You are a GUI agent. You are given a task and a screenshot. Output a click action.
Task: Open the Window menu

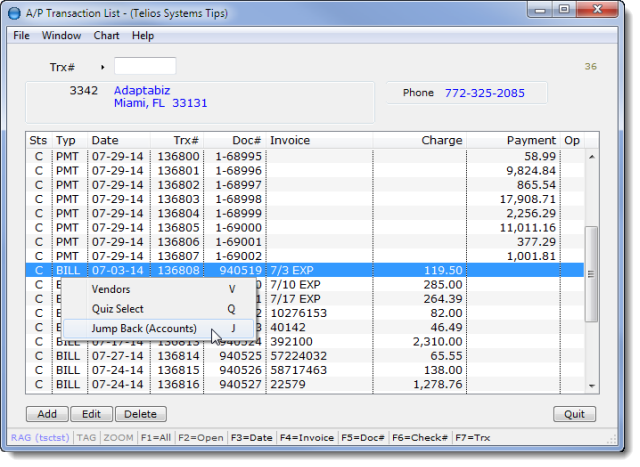pos(61,36)
